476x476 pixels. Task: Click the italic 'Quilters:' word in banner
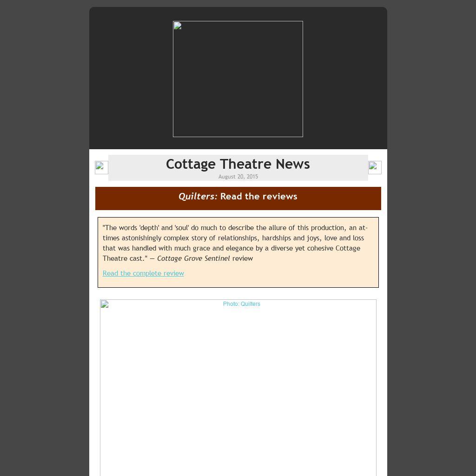198,197
